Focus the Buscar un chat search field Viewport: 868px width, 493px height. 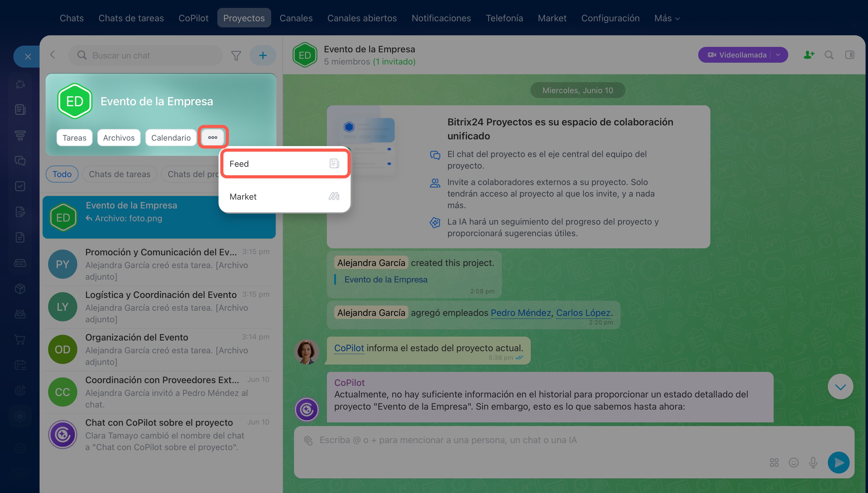[145, 55]
